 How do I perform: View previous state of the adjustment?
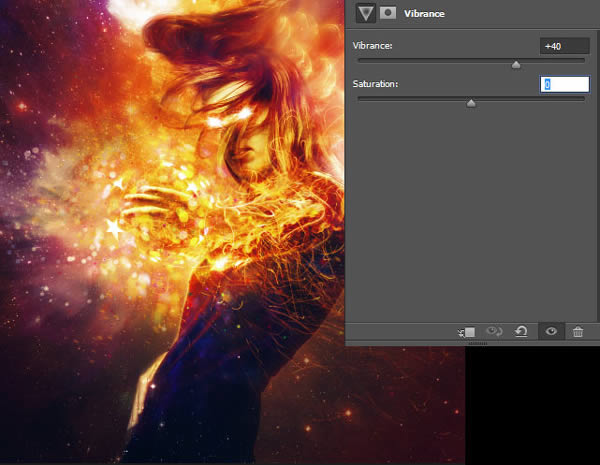494,331
